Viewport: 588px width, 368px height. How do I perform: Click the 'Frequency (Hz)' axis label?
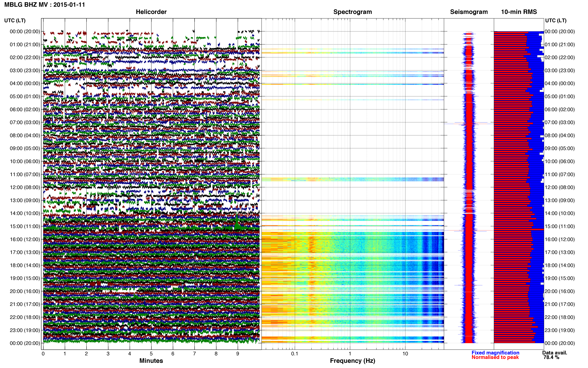[352, 361]
